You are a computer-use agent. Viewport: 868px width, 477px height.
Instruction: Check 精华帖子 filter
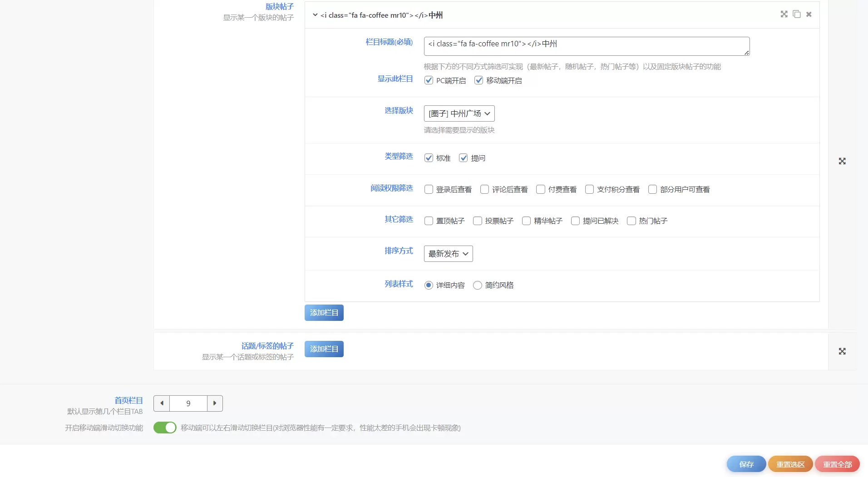526,221
